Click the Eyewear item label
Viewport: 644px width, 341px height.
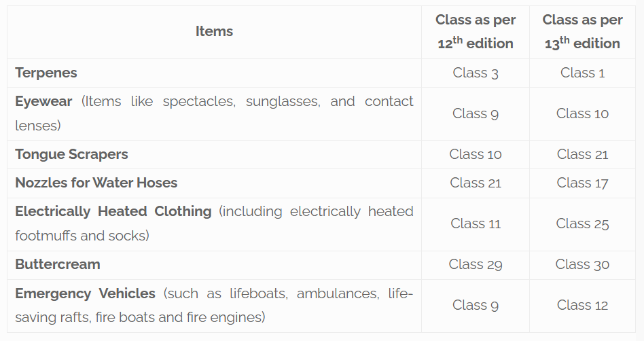click(43, 101)
